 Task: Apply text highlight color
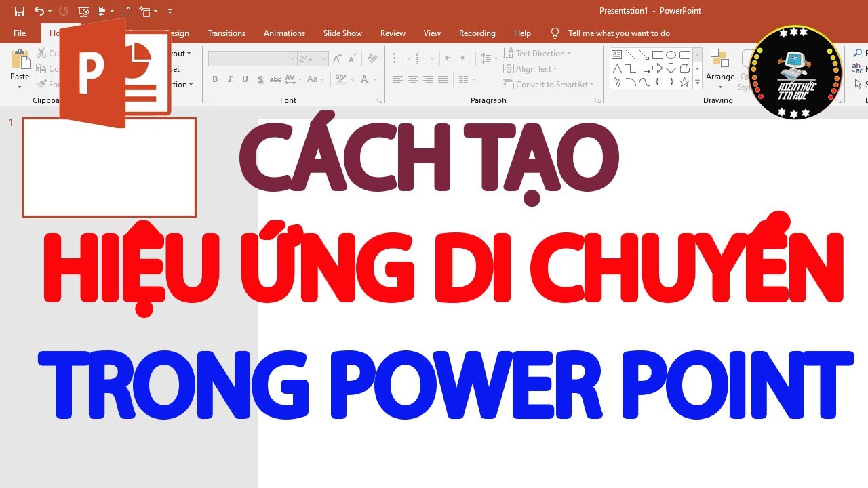(342, 79)
